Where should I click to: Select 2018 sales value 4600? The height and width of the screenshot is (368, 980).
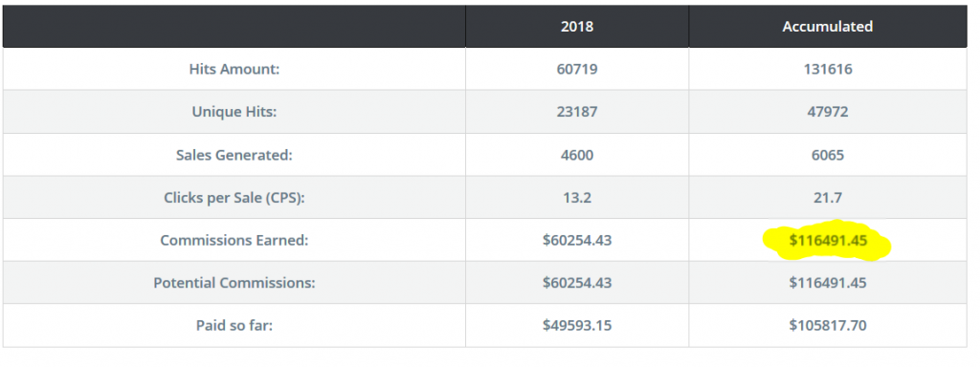tap(577, 155)
